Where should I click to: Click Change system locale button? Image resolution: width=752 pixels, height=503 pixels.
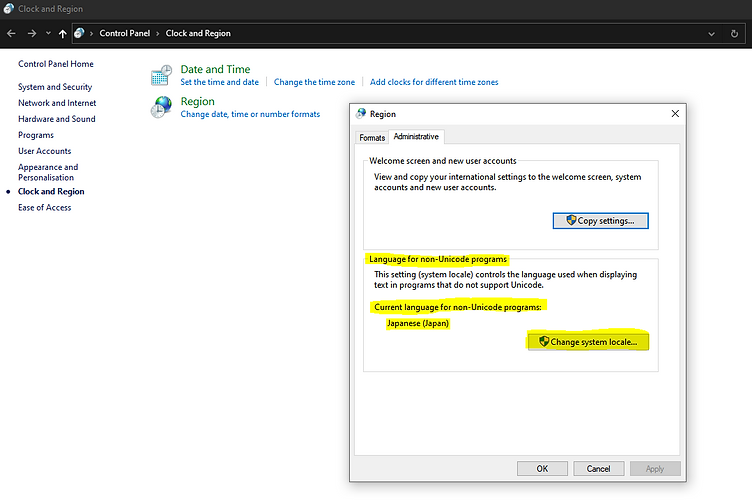588,342
